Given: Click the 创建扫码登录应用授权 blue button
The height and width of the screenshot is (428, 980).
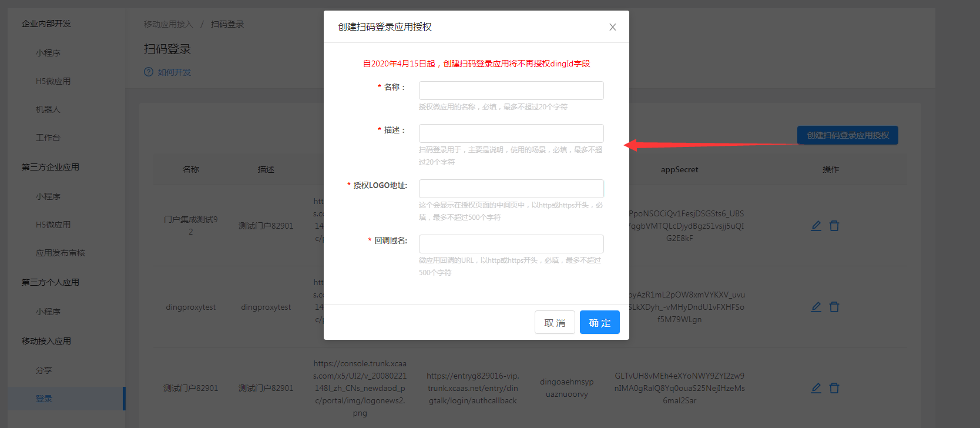Looking at the screenshot, I should coord(848,135).
